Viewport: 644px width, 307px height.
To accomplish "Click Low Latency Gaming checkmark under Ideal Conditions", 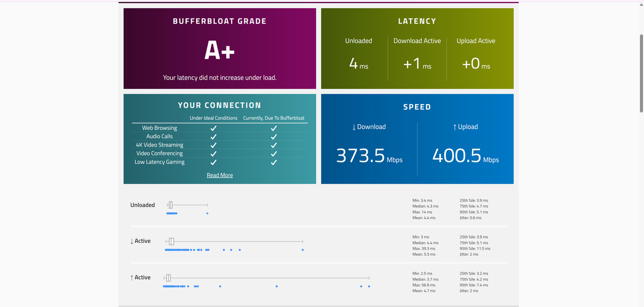I will click(213, 163).
